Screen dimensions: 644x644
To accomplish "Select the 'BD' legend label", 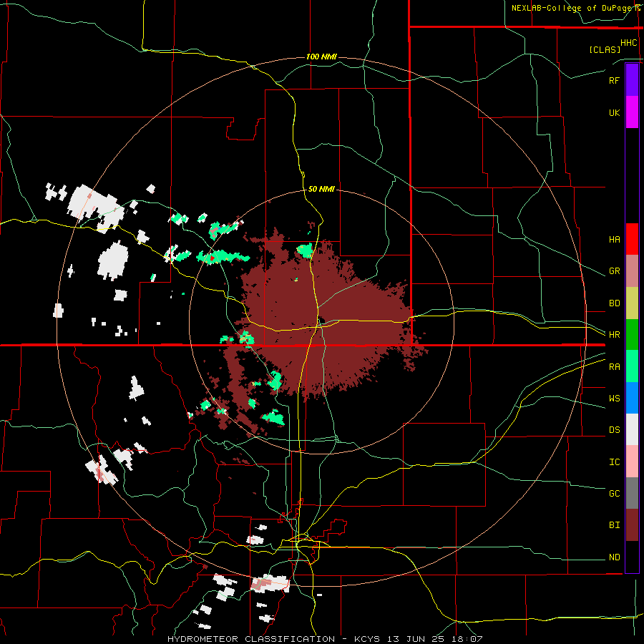I will tap(614, 303).
